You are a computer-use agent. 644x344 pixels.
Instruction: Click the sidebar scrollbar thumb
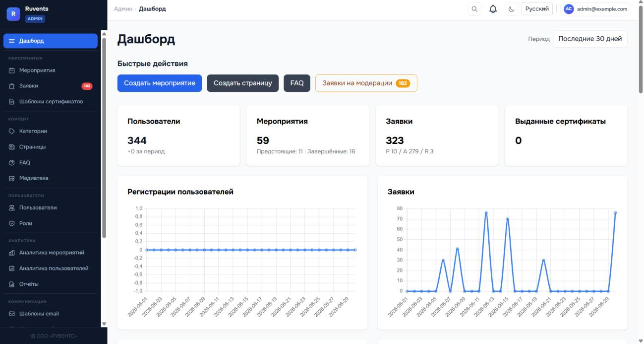coord(104,138)
